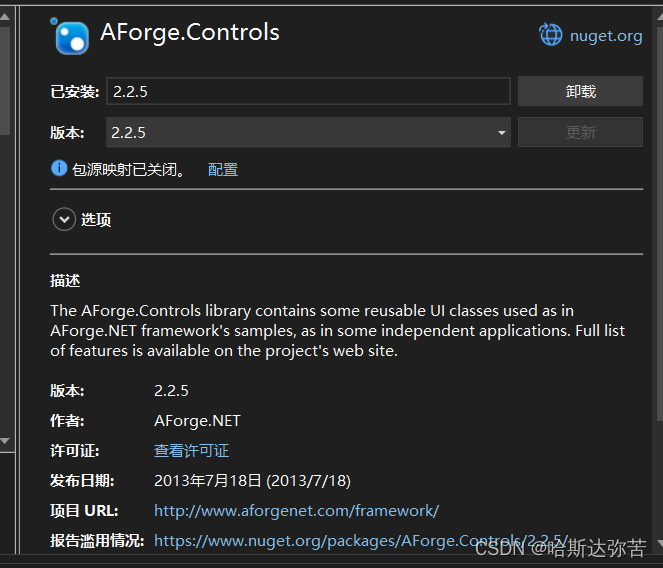Click the author value AForge.NET

pos(197,421)
